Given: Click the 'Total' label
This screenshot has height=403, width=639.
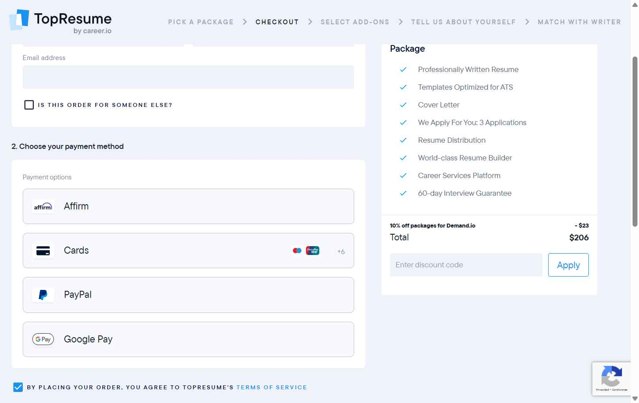Looking at the screenshot, I should click(399, 238).
